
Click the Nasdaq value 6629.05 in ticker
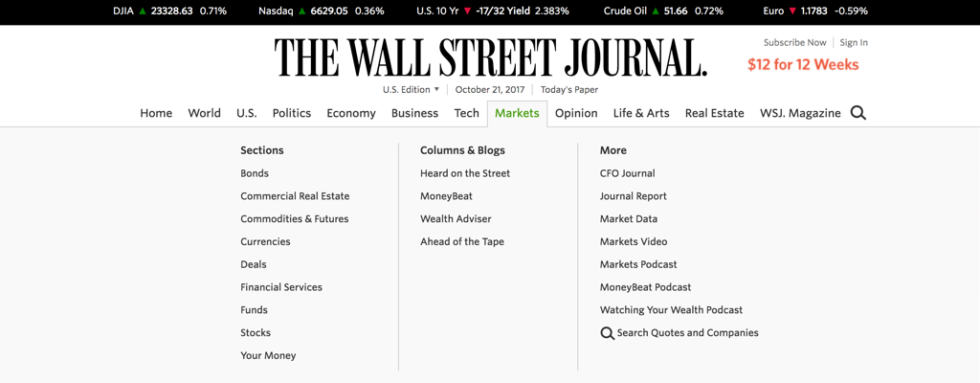tap(329, 11)
